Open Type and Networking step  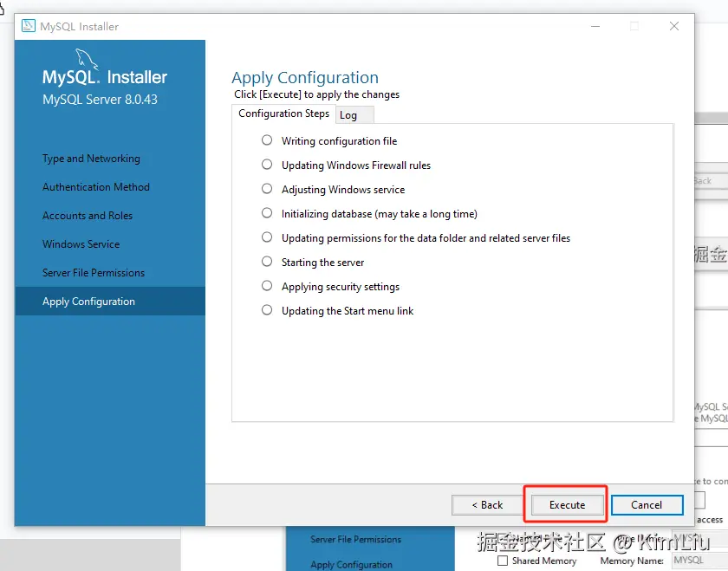91,159
